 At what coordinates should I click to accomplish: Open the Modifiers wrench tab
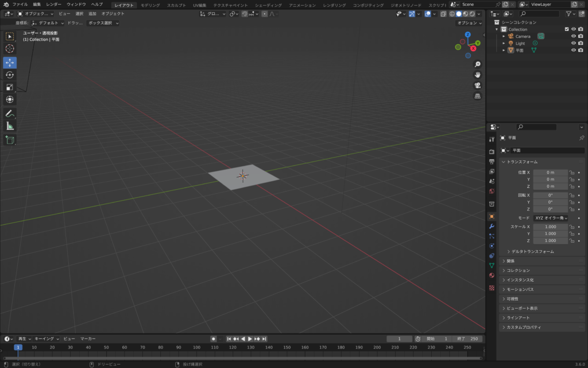pos(492,227)
